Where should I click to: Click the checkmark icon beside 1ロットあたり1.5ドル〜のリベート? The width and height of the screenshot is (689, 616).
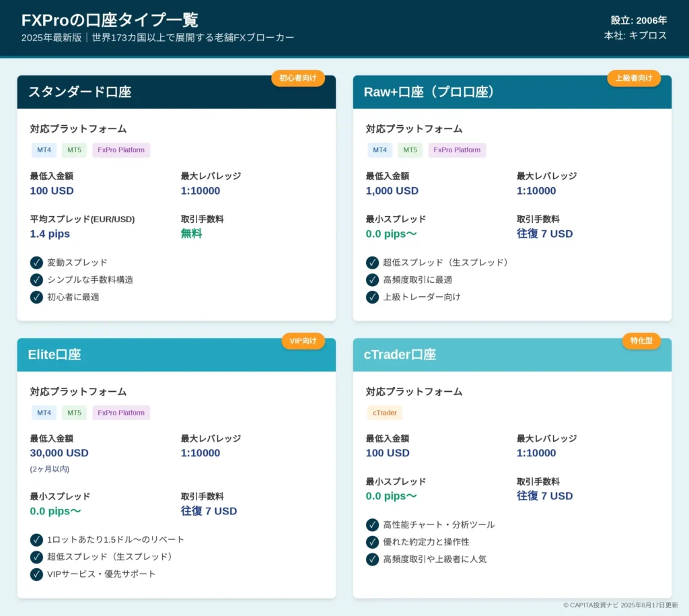coord(36,539)
